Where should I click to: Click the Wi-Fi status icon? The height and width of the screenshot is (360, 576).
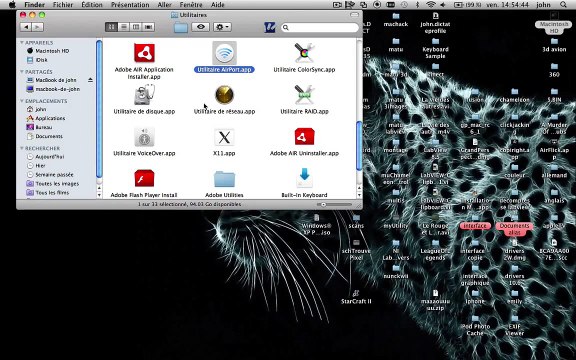(431, 5)
